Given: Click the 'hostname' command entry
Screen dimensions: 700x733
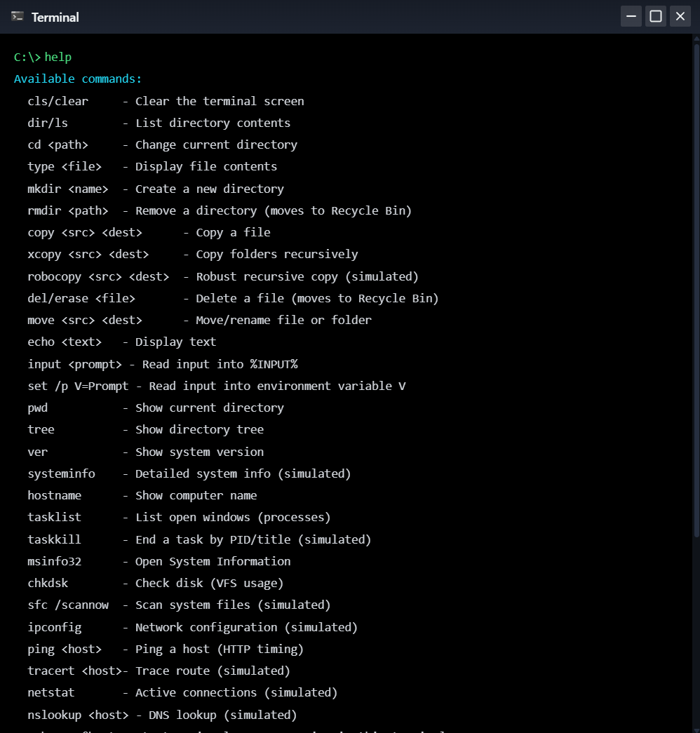Looking at the screenshot, I should [x=54, y=495].
